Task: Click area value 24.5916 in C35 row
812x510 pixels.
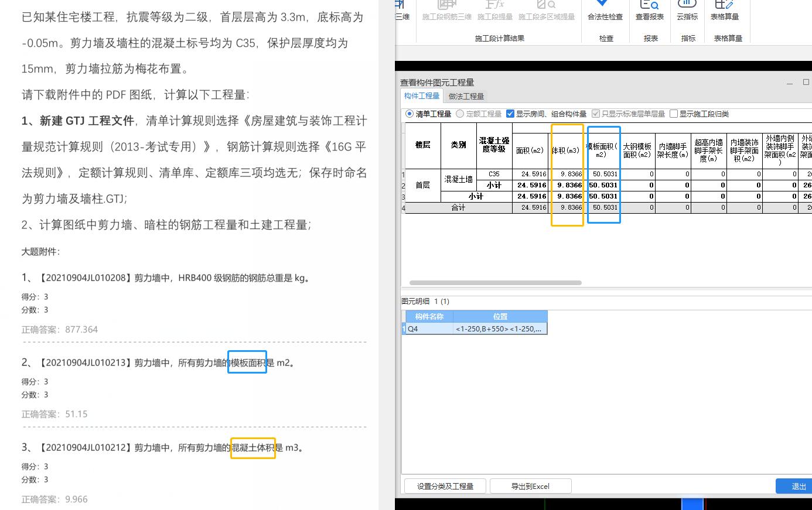Action: [x=530, y=174]
